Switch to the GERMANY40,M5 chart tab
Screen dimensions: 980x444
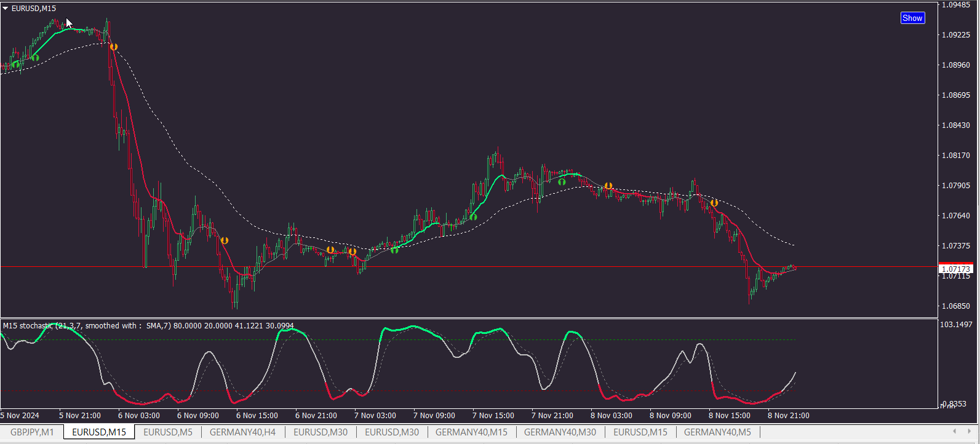(717, 432)
